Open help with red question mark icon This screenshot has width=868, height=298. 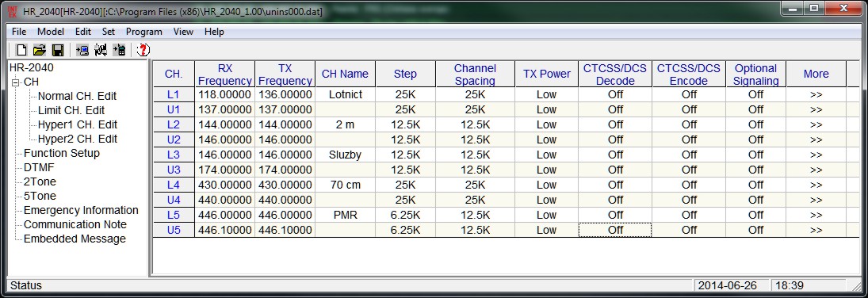pyautogui.click(x=143, y=50)
